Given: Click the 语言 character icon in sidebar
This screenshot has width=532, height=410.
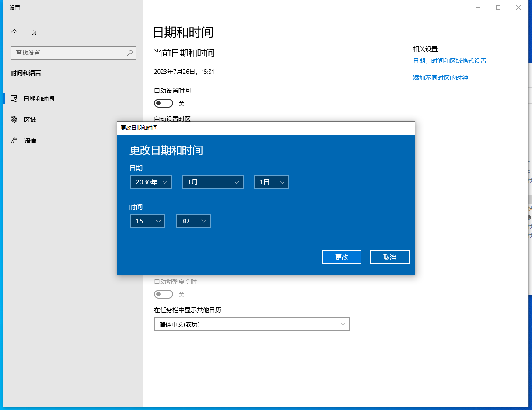Looking at the screenshot, I should 14,140.
